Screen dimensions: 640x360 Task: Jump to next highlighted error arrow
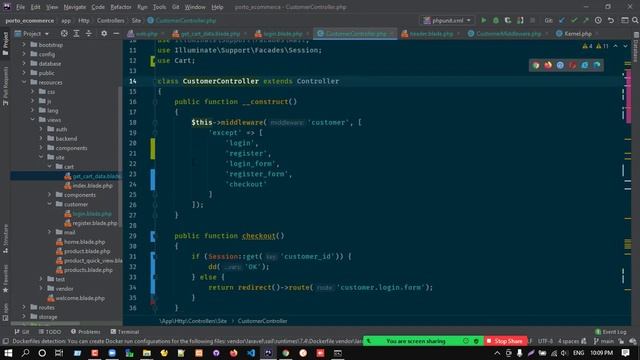point(625,46)
